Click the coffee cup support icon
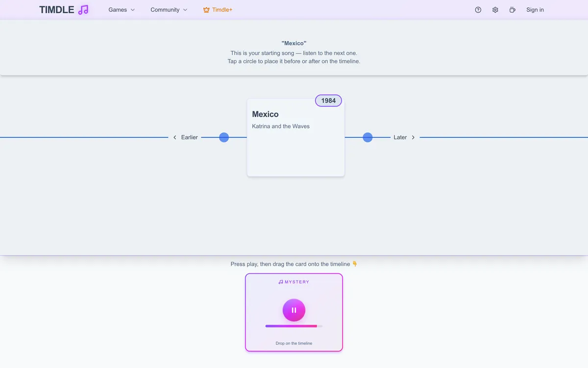 [x=513, y=10]
